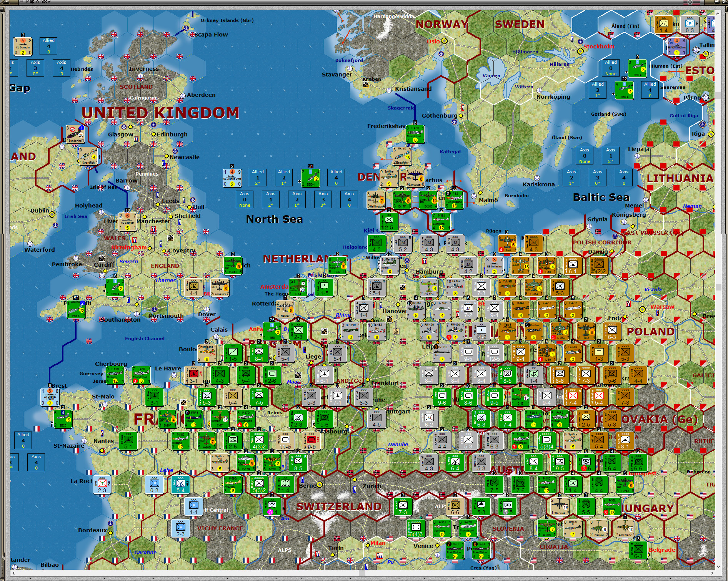
Task: Click the Kristiansand label in Norway
Action: 413,89
